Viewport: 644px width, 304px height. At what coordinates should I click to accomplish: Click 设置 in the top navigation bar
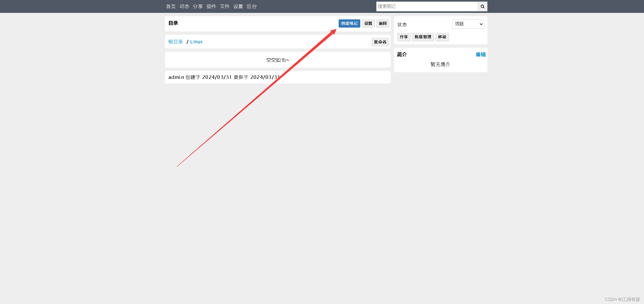238,6
